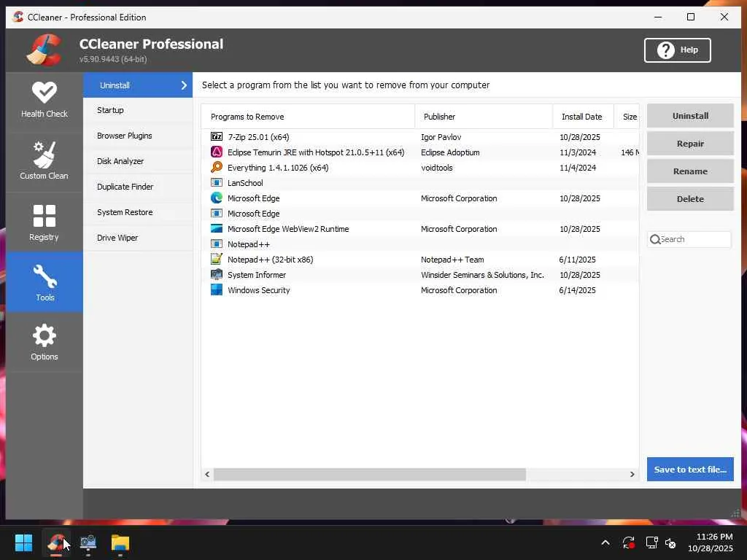Viewport: 747px width, 560px height.
Task: Open the Health Check section
Action: pos(44,101)
